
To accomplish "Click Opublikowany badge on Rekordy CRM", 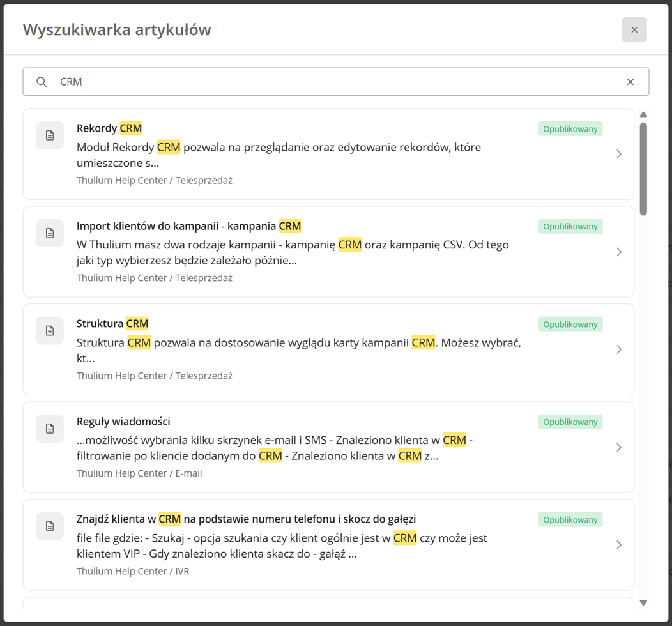I will pos(570,129).
